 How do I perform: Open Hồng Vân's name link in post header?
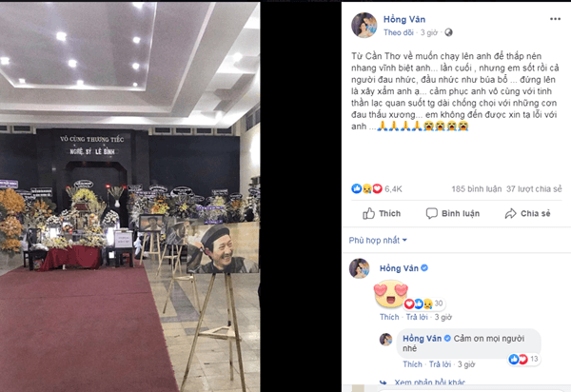[x=404, y=19]
